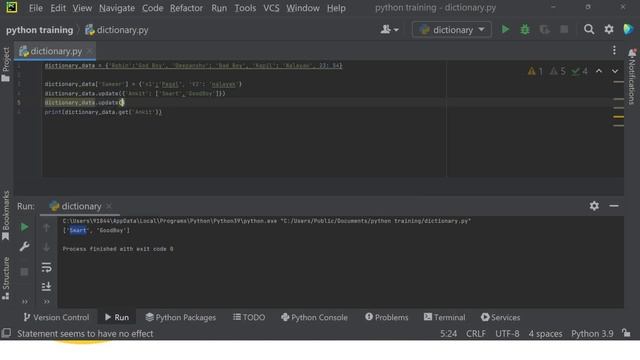Click the error count warning indicator

click(x=535, y=71)
